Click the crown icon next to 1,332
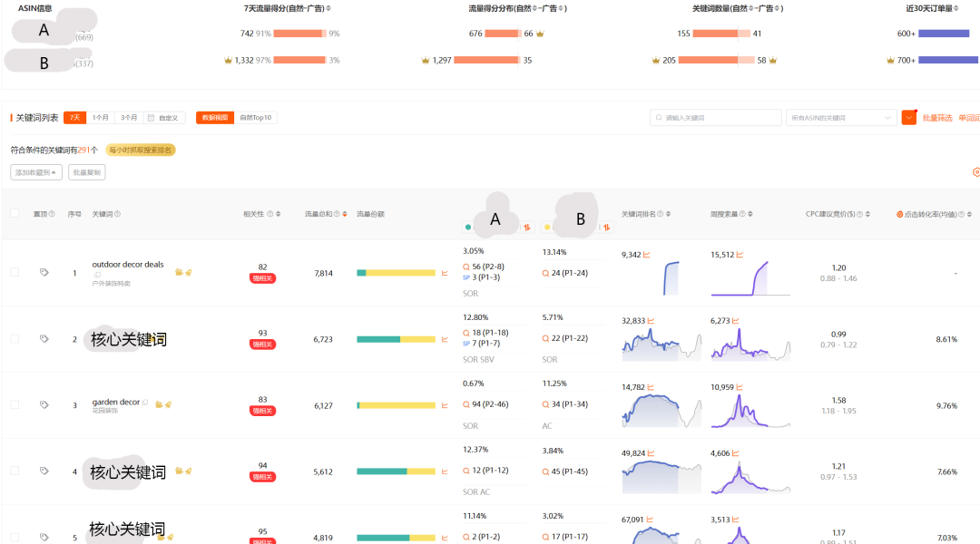 coord(229,60)
